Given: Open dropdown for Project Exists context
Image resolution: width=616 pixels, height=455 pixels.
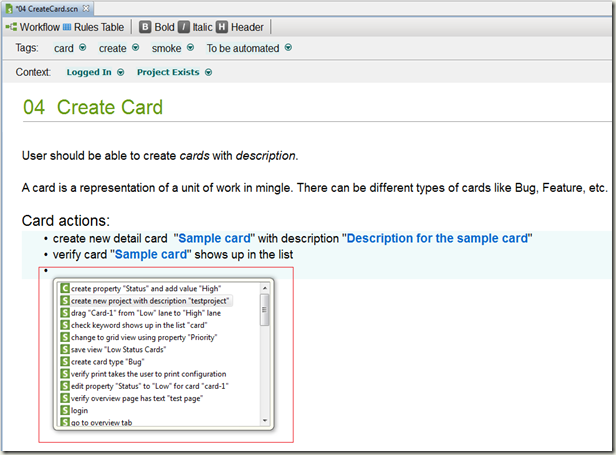Looking at the screenshot, I should click(209, 72).
